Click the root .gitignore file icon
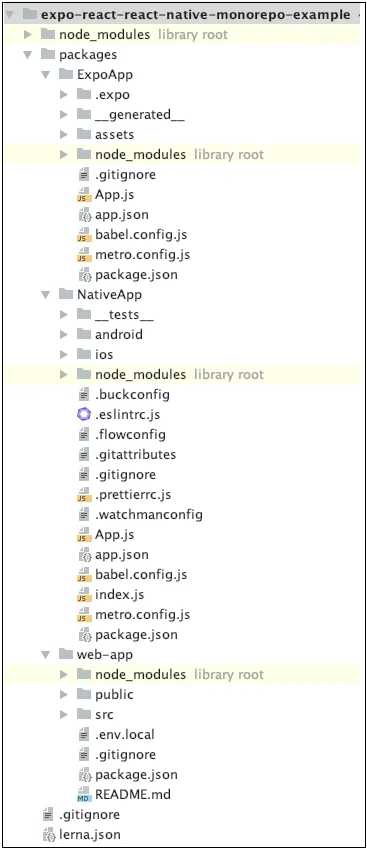 click(48, 814)
